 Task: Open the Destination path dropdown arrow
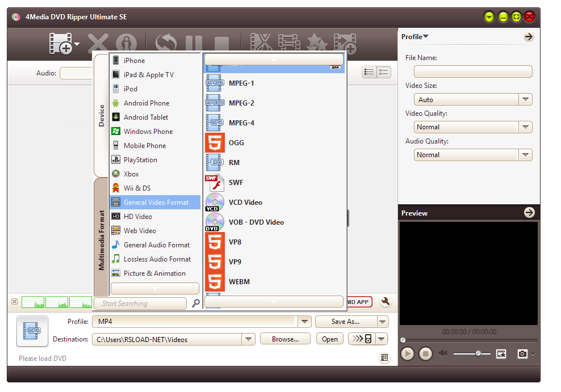point(248,339)
